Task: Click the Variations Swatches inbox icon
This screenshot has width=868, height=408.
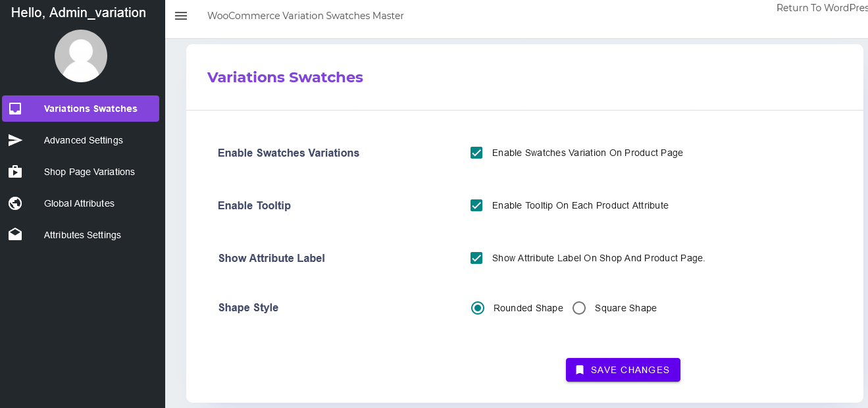Action: click(15, 109)
